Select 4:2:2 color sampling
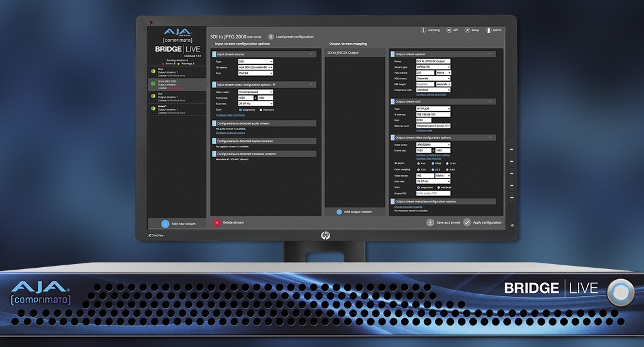This screenshot has height=347, width=644. (x=433, y=170)
